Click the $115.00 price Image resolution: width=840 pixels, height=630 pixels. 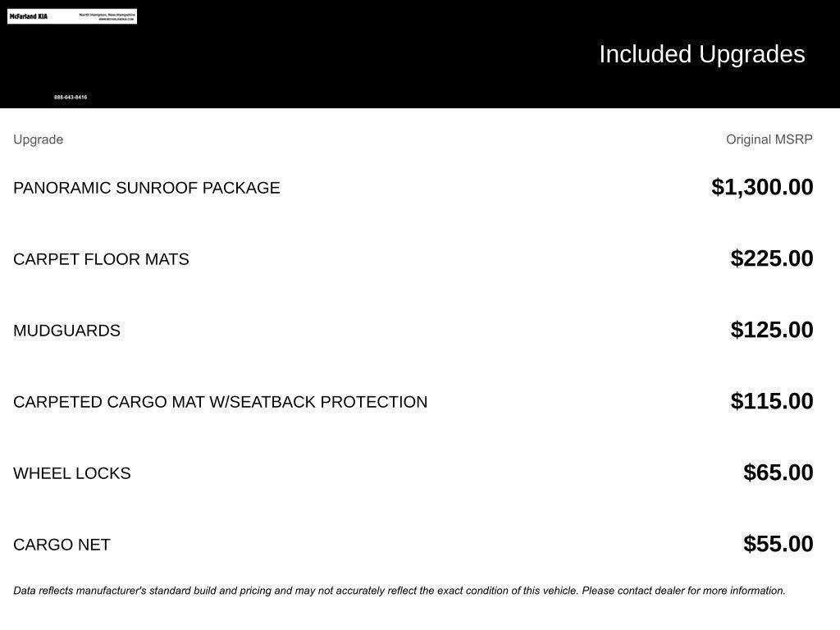(771, 401)
